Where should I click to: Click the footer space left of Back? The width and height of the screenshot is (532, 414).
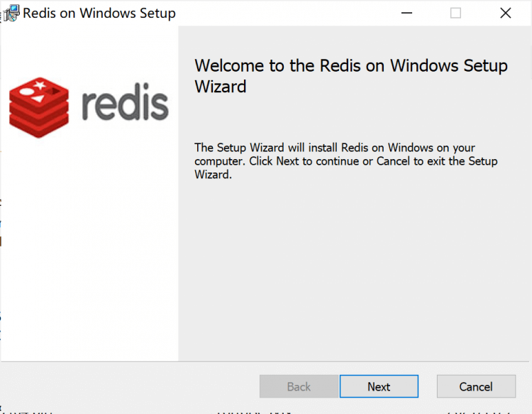[x=128, y=386]
